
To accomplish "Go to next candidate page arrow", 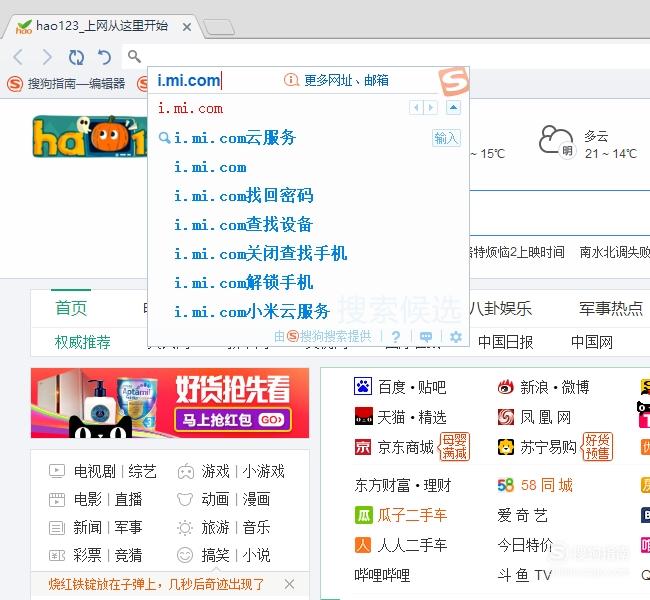I will [431, 108].
